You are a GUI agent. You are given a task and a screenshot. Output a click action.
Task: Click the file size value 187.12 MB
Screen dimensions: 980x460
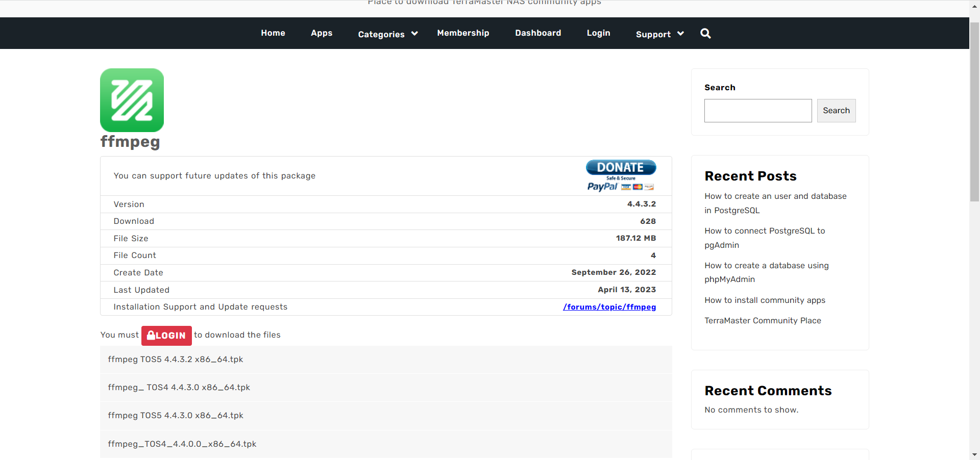point(636,238)
